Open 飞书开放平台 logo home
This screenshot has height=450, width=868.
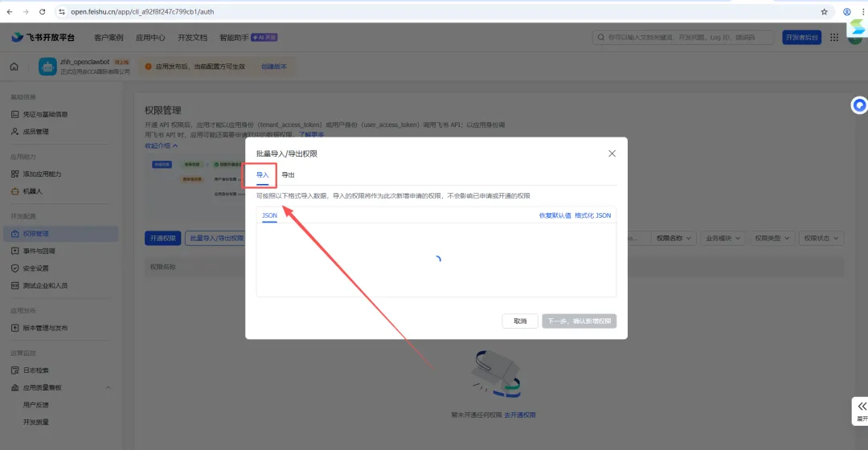point(43,37)
